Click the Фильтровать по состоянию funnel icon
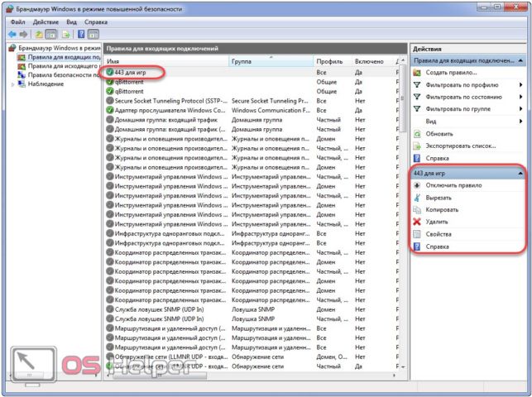The image size is (532, 397). tap(417, 97)
